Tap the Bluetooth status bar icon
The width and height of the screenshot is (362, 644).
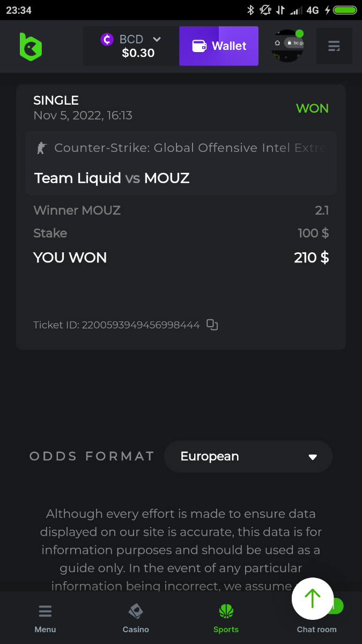pos(250,10)
